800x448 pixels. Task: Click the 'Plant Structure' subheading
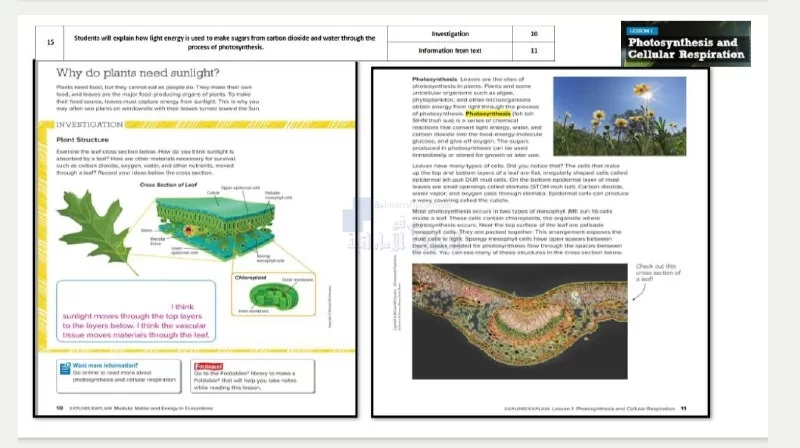[x=82, y=139]
